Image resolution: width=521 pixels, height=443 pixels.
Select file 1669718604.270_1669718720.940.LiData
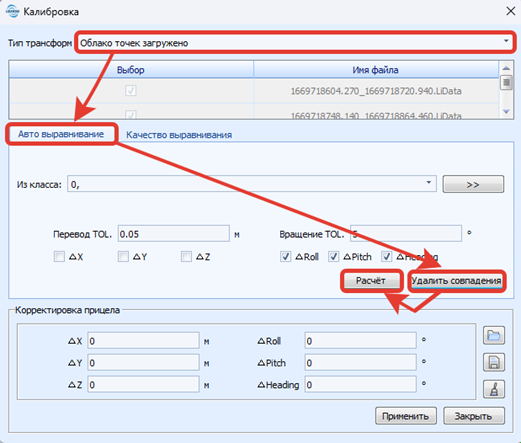coord(376,91)
